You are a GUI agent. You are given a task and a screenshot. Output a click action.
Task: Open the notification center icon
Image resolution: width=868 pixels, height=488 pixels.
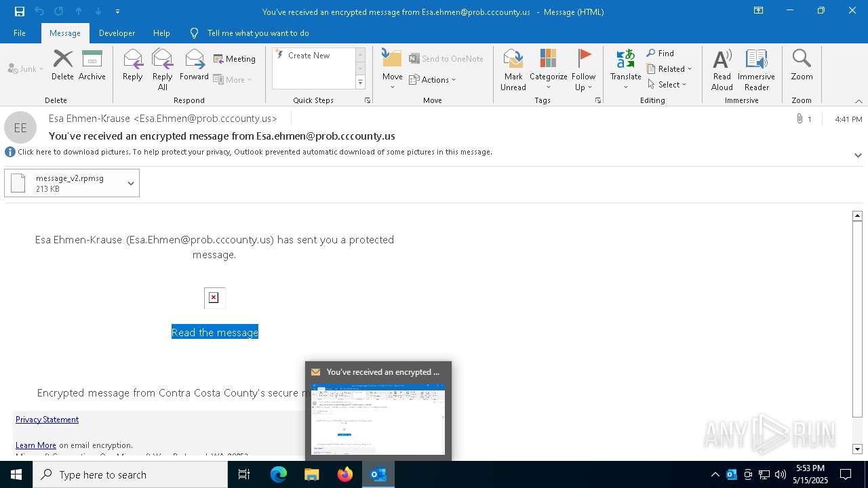pos(846,474)
